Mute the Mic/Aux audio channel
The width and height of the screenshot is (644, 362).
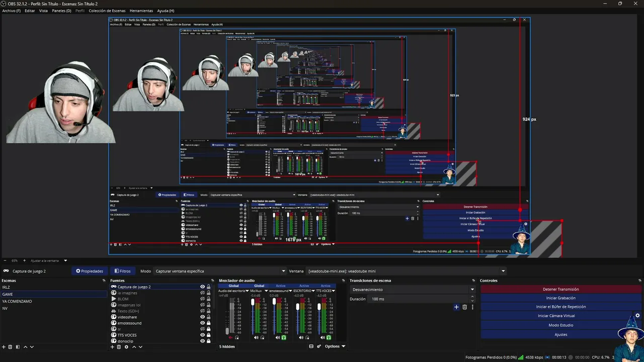[x=256, y=338]
